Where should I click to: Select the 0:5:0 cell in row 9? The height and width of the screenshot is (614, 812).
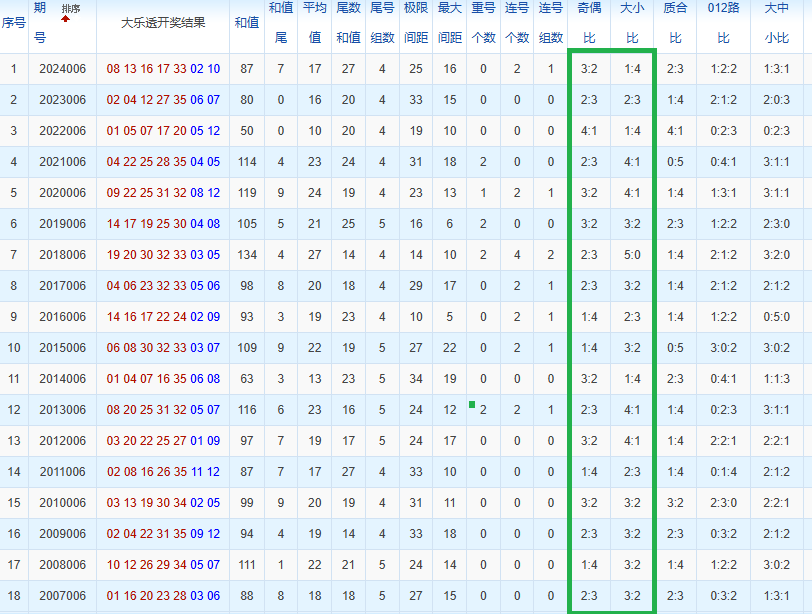click(777, 317)
